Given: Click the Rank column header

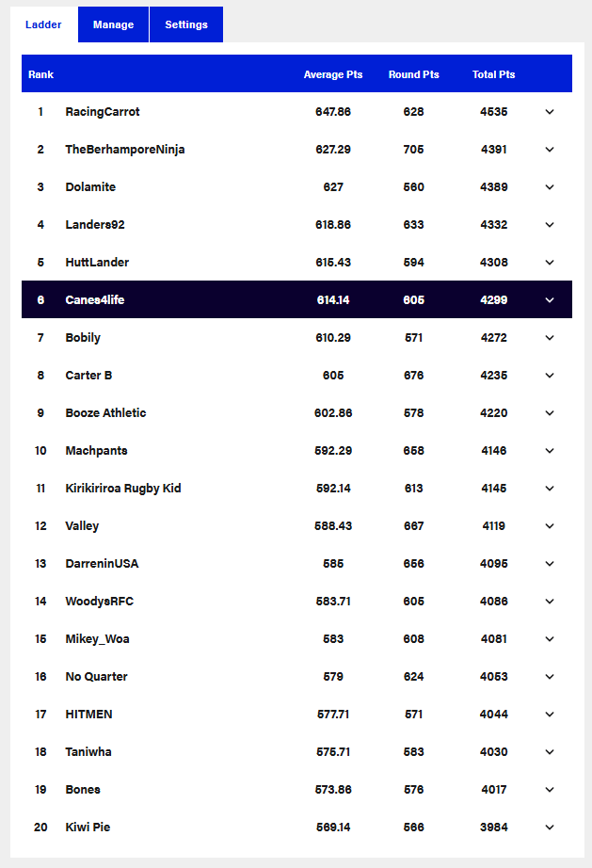Looking at the screenshot, I should [40, 74].
